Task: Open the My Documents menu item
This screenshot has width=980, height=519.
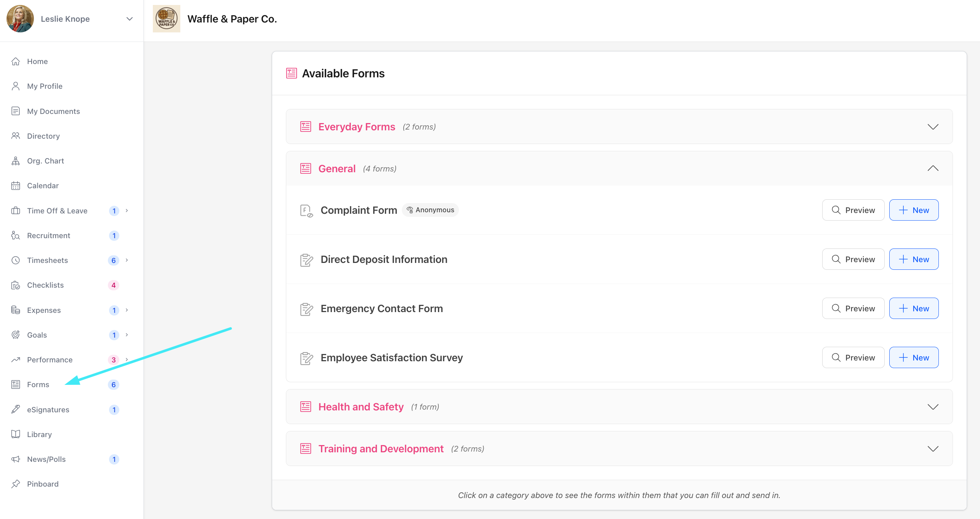Action: point(53,111)
